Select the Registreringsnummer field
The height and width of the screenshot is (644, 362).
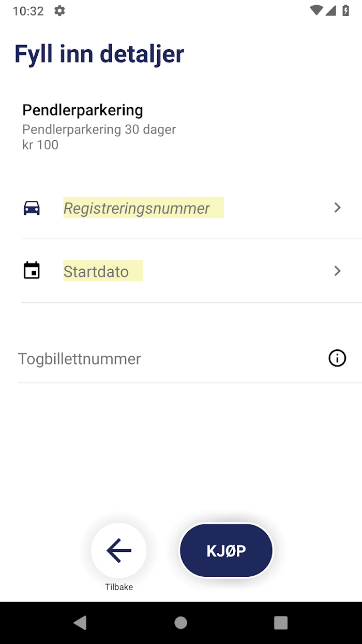pos(191,208)
